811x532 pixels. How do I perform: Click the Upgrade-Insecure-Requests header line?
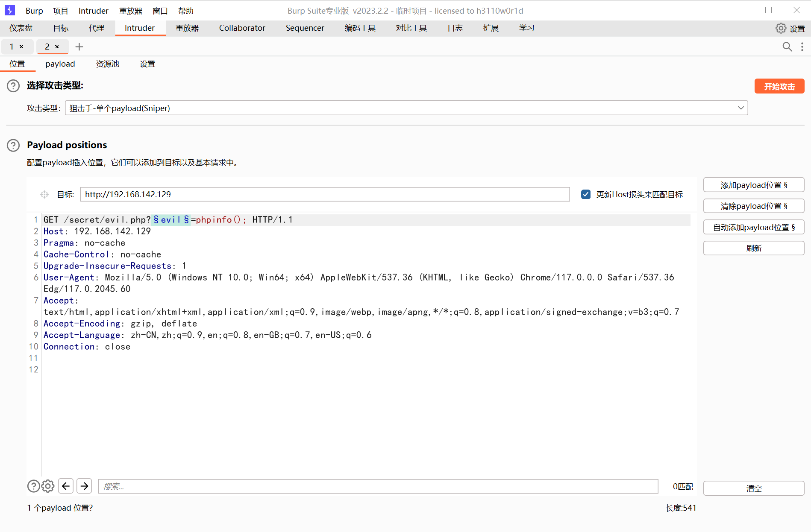click(115, 266)
